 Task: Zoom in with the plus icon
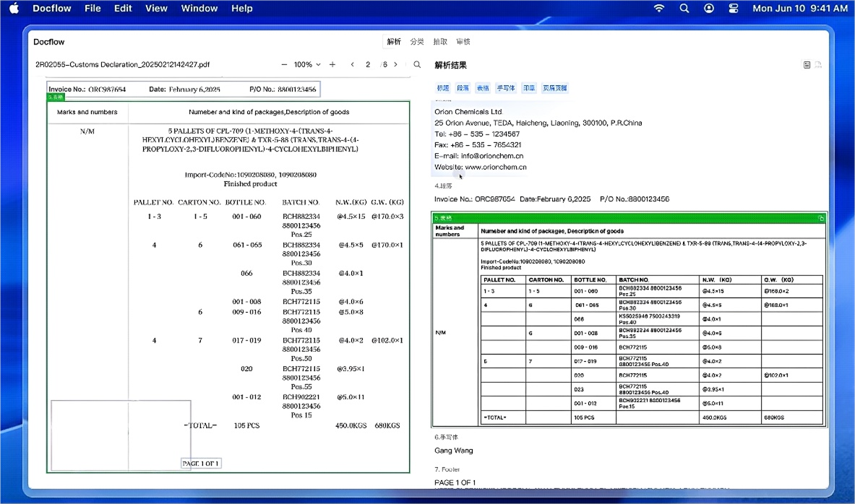[x=332, y=65]
